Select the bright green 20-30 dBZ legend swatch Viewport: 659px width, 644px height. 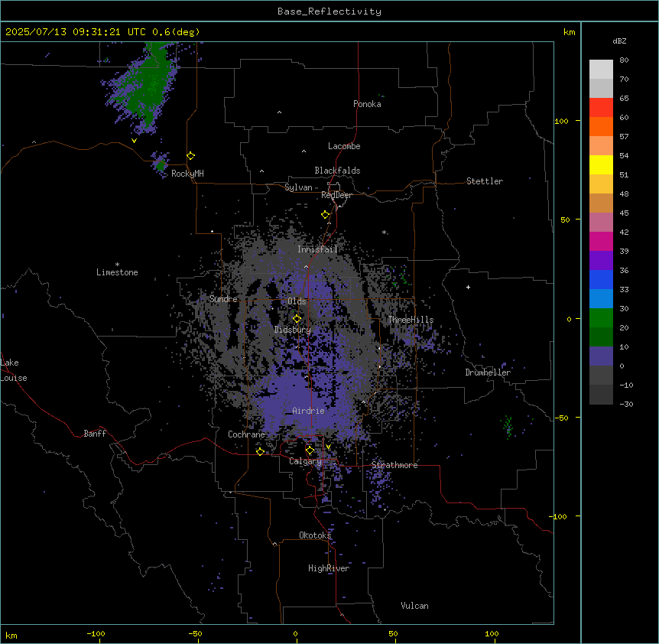click(601, 318)
